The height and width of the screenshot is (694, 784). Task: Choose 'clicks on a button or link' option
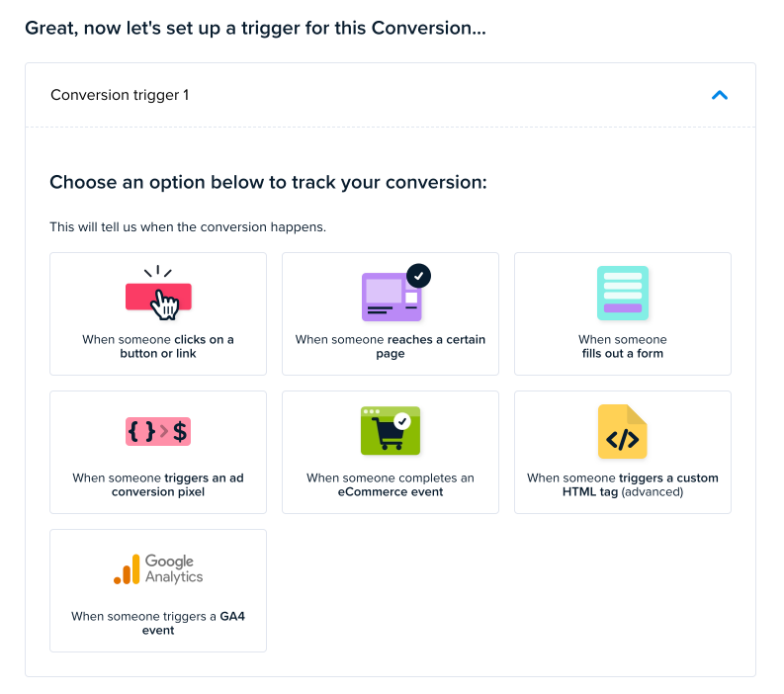pyautogui.click(x=158, y=346)
